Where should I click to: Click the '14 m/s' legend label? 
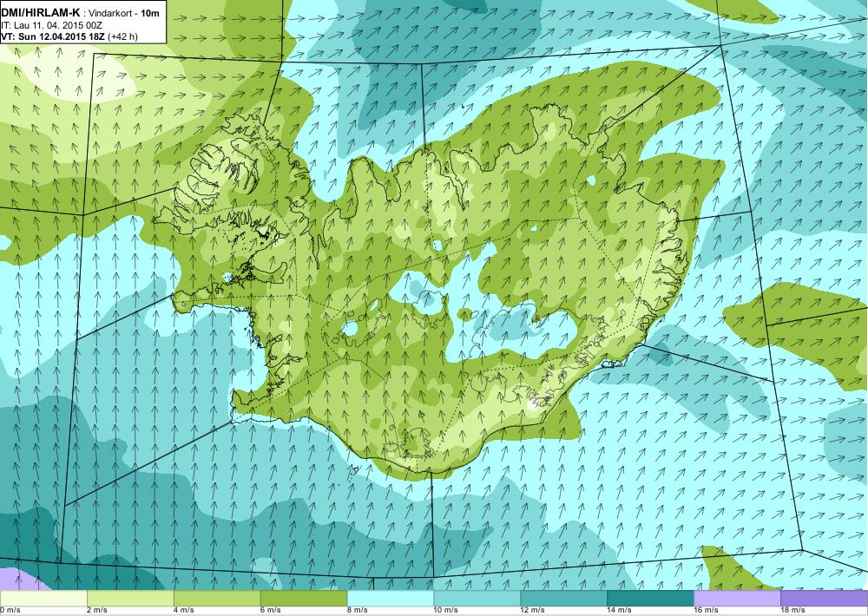(620, 611)
